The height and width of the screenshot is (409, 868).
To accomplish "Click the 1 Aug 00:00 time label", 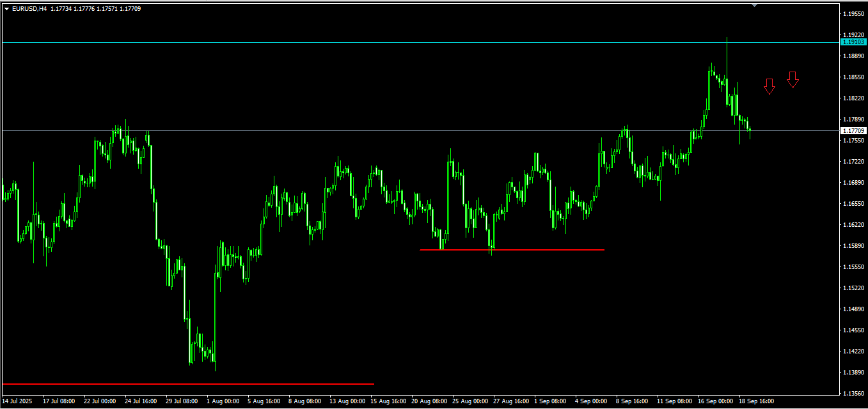I will tap(223, 401).
